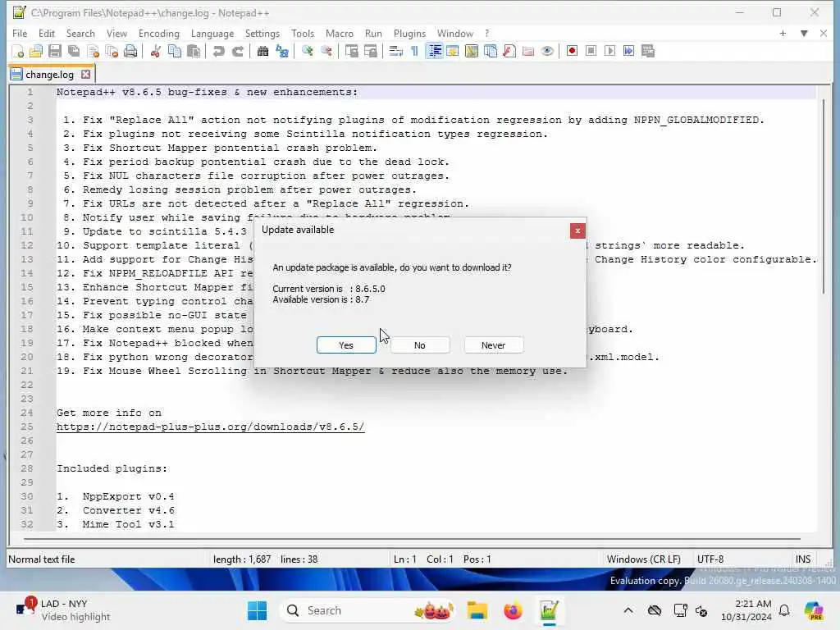Image resolution: width=840 pixels, height=630 pixels.
Task: Click the Paste toolbar icon
Action: pos(194,52)
